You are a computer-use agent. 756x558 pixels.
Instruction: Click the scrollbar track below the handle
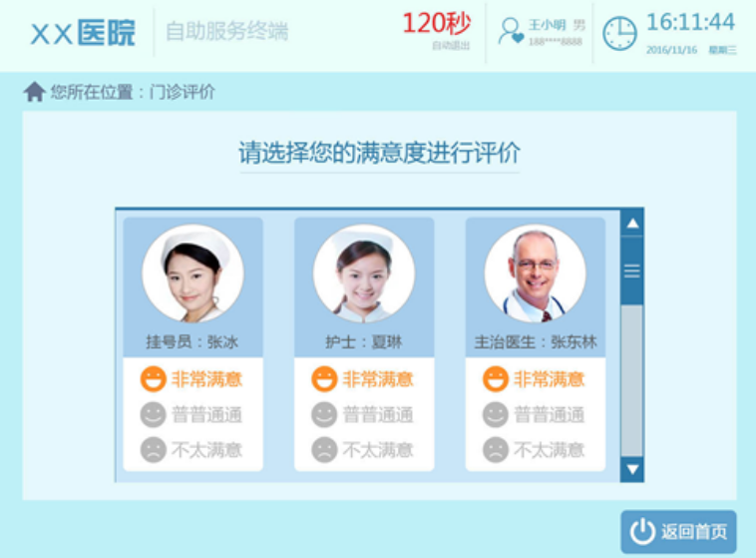pyautogui.click(x=632, y=380)
